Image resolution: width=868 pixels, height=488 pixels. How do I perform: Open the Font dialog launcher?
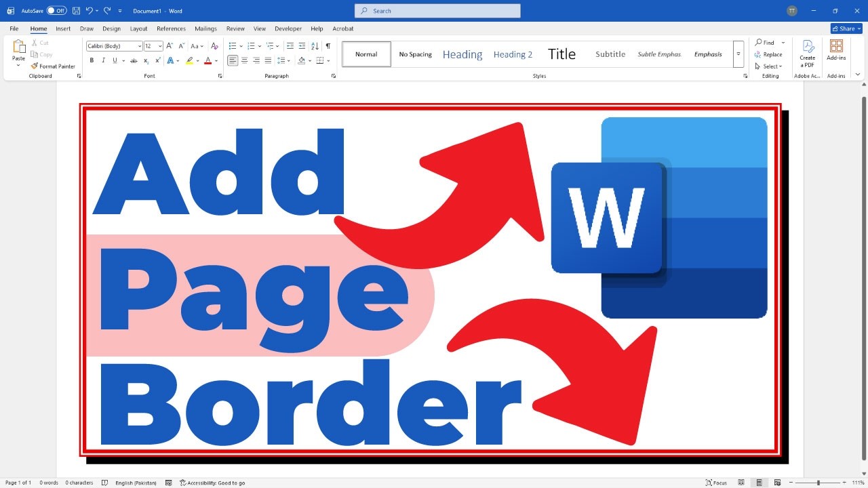[220, 76]
